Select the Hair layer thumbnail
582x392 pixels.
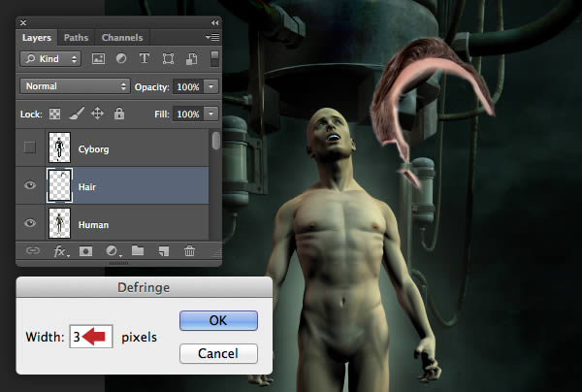point(59,185)
